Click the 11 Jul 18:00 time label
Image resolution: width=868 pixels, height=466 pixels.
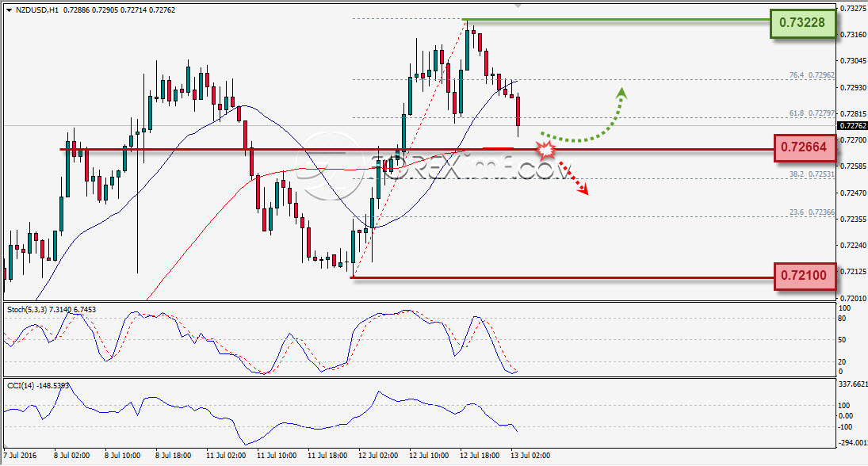[x=327, y=456]
